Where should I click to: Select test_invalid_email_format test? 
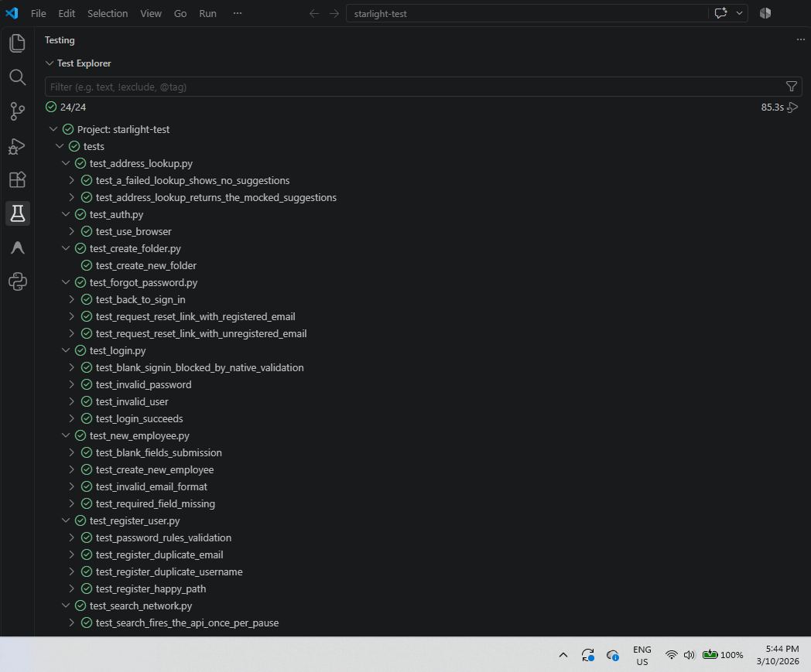[422, 486]
